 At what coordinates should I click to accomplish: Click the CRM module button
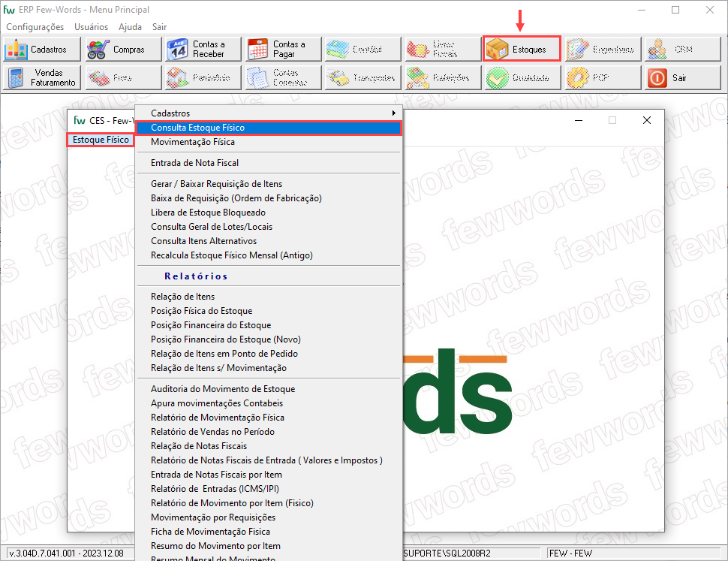[x=682, y=50]
